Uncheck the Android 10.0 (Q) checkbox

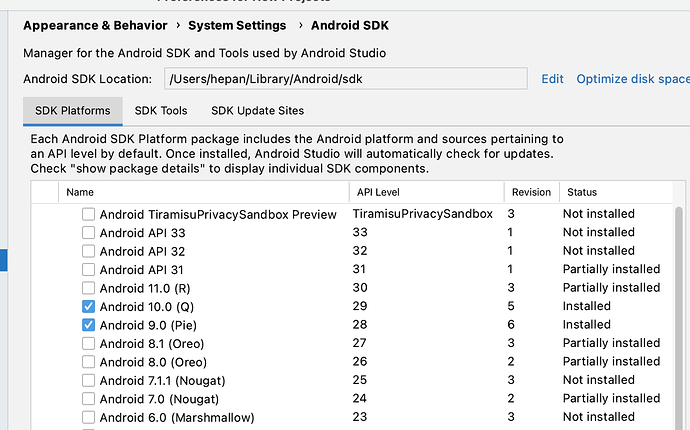pyautogui.click(x=89, y=306)
